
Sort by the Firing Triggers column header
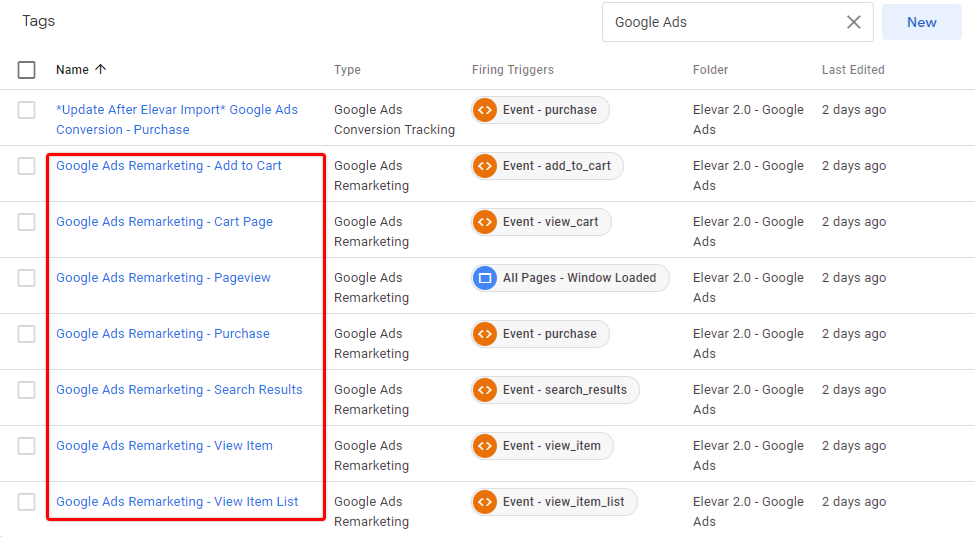click(512, 70)
